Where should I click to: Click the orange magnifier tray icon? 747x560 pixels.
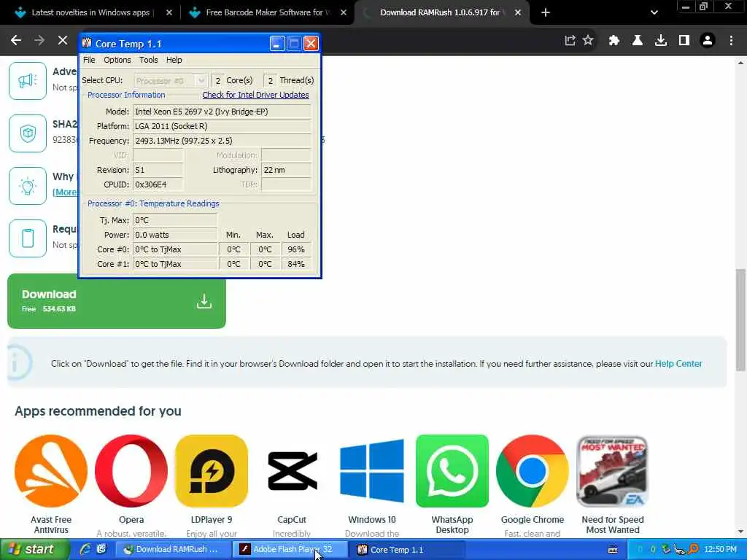(x=694, y=550)
